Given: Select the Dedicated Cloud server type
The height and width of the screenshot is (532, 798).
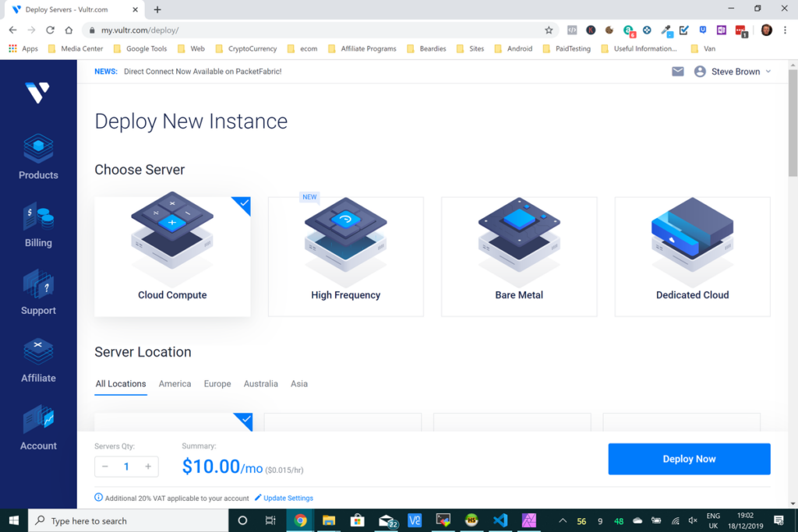Looking at the screenshot, I should 692,256.
